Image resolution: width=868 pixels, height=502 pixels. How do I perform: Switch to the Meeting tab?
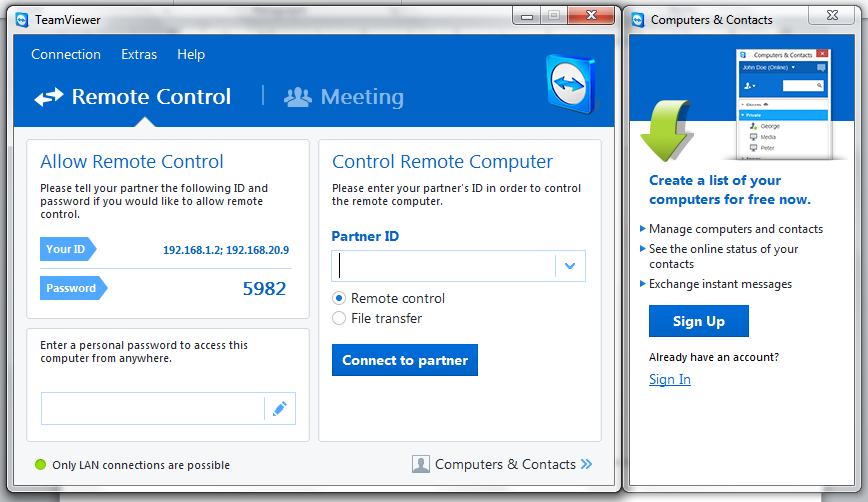click(344, 97)
